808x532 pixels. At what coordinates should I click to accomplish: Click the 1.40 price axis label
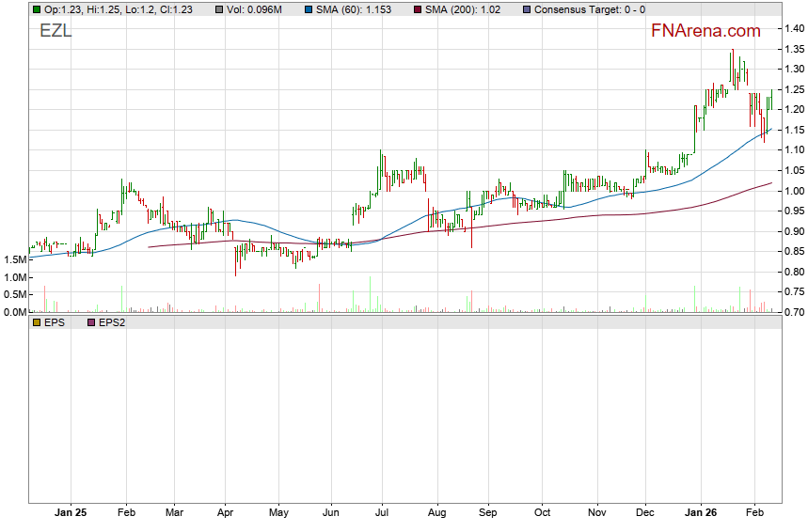click(x=794, y=29)
